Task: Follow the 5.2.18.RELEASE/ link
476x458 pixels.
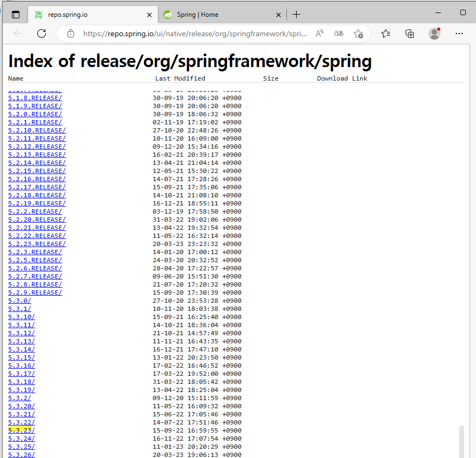Action: pyautogui.click(x=37, y=195)
